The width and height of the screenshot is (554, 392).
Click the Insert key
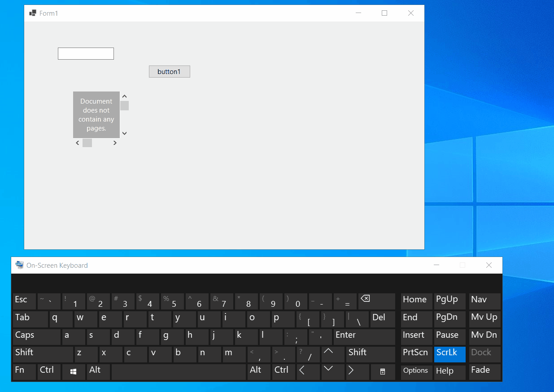click(x=416, y=337)
